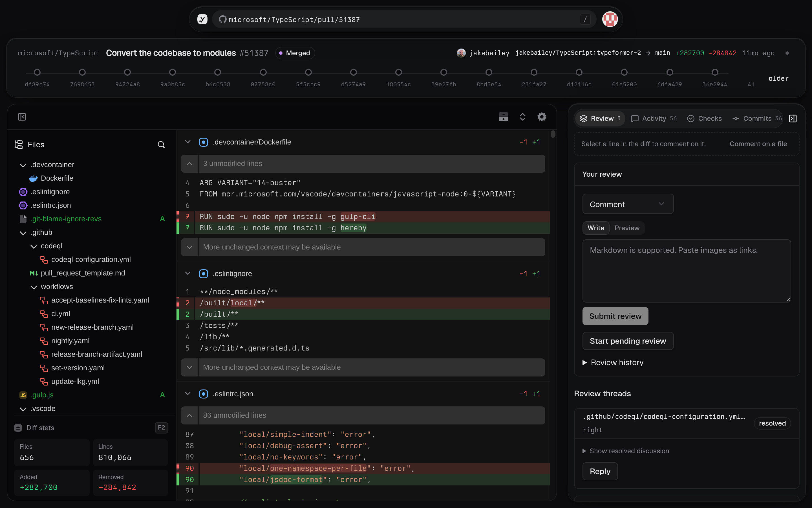Image resolution: width=812 pixels, height=508 pixels.
Task: Select commit marker 9a0b85c on timeline
Action: pos(173,72)
